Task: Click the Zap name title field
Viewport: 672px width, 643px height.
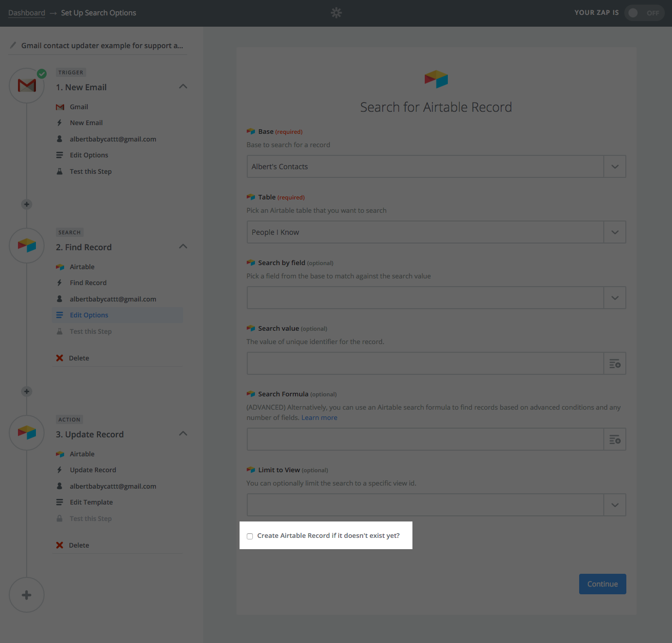Action: click(x=102, y=46)
